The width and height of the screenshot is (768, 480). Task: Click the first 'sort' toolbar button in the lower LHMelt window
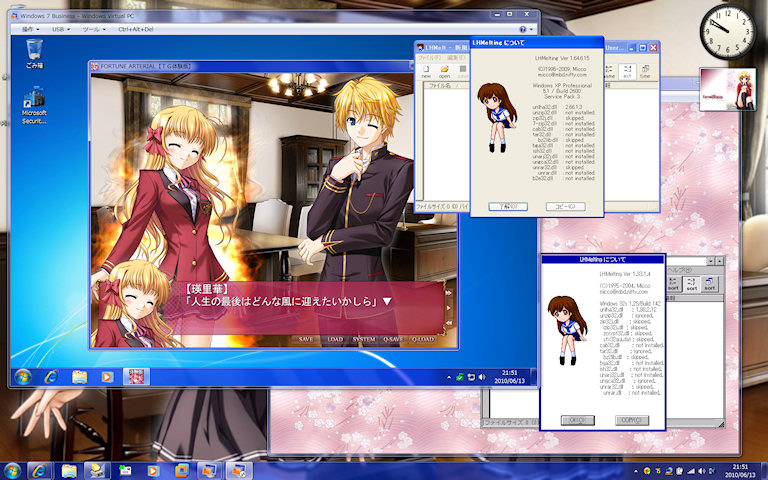pos(674,284)
